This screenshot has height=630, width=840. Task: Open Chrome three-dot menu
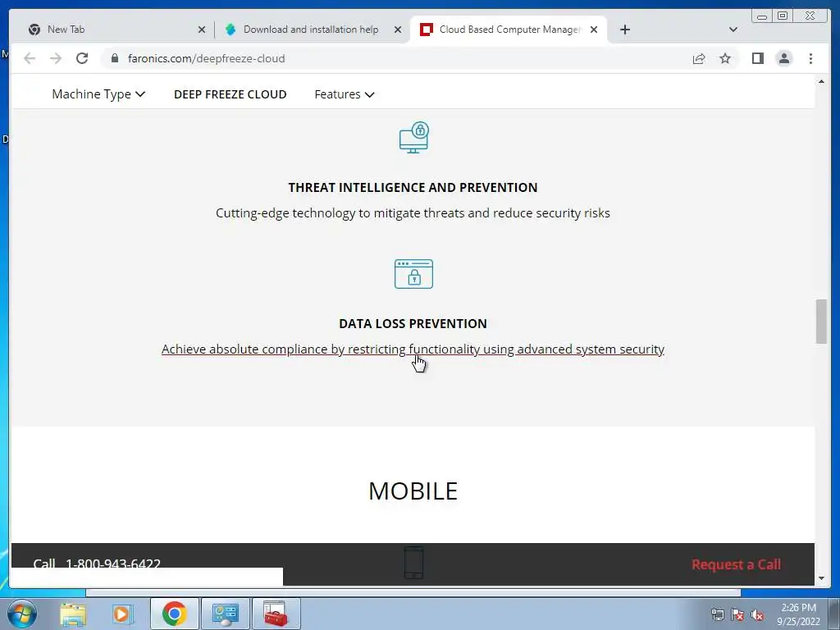pyautogui.click(x=810, y=58)
